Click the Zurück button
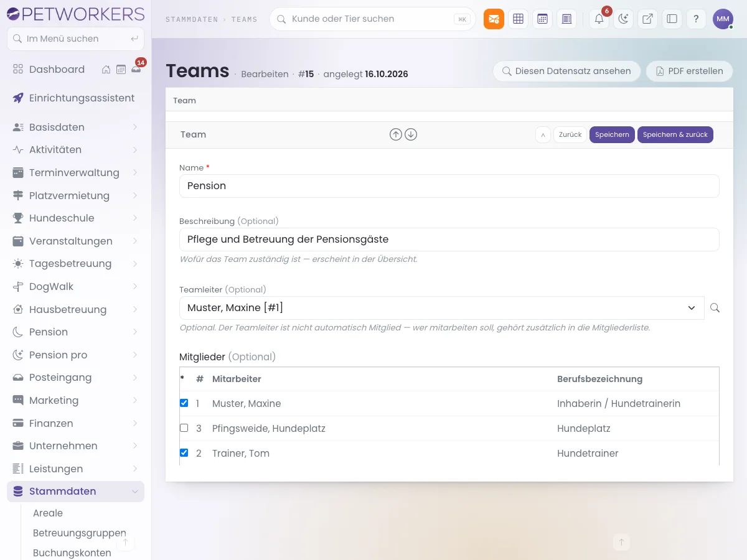The width and height of the screenshot is (747, 560). click(x=570, y=134)
